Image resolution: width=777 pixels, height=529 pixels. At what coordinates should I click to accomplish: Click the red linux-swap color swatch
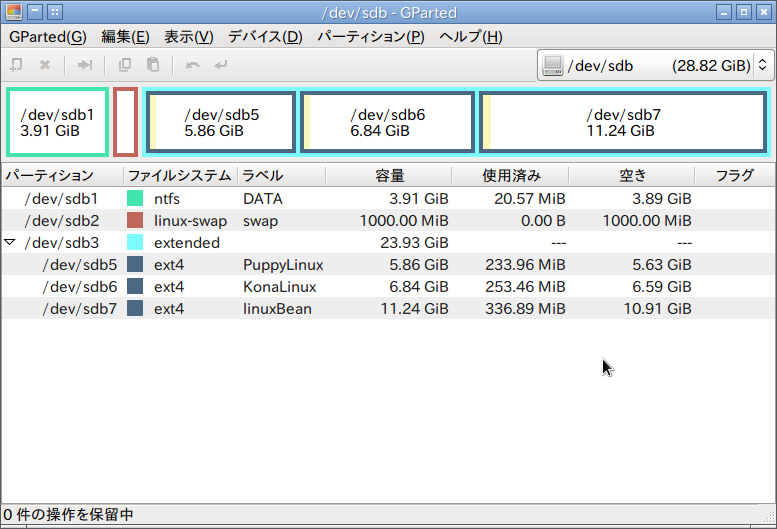135,220
